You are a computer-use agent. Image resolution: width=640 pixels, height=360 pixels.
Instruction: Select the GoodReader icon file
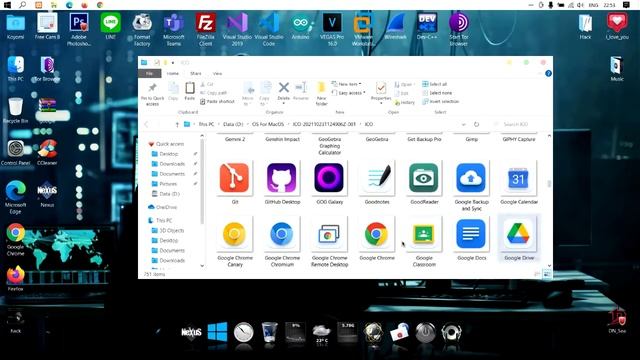[424, 182]
